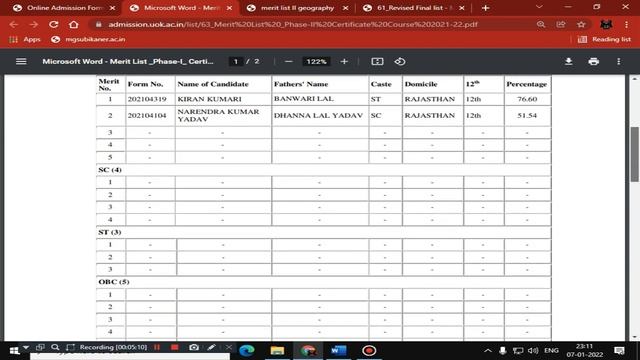Click the percentage value 51.54
This screenshot has height=360, width=640.
[x=527, y=116]
